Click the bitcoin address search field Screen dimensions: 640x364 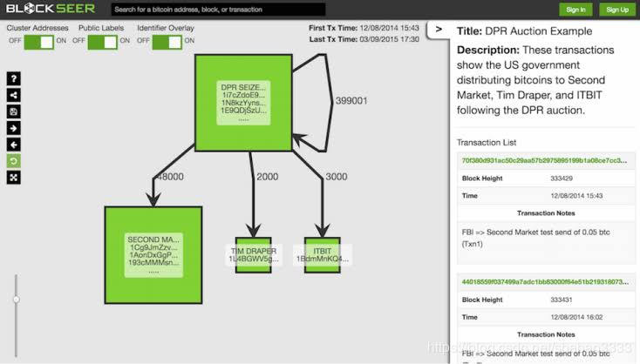pos(218,10)
